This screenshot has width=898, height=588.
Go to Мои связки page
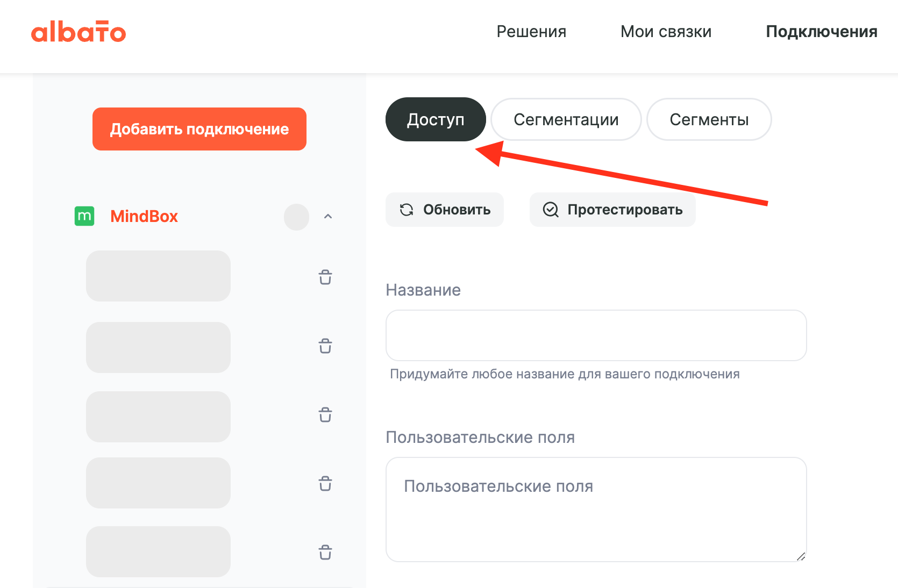point(666,32)
